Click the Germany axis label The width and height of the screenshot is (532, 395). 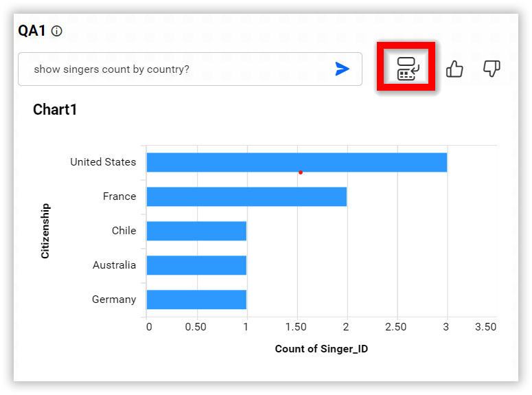point(114,300)
